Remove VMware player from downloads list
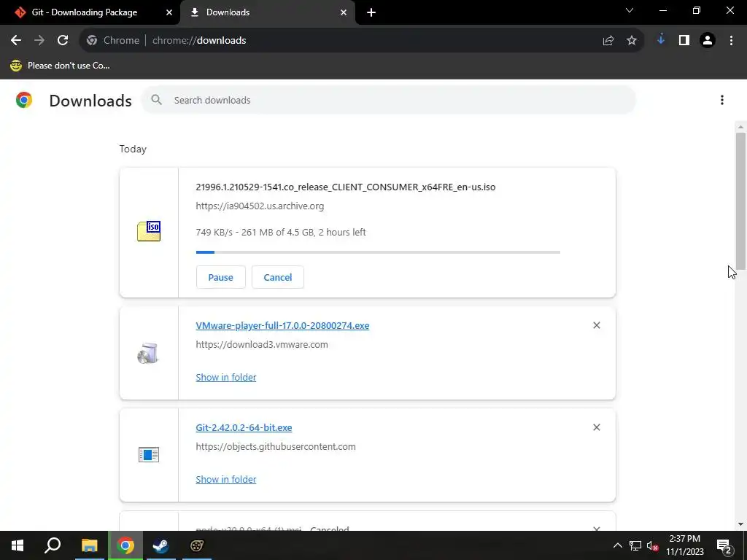The width and height of the screenshot is (747, 560). (x=597, y=325)
